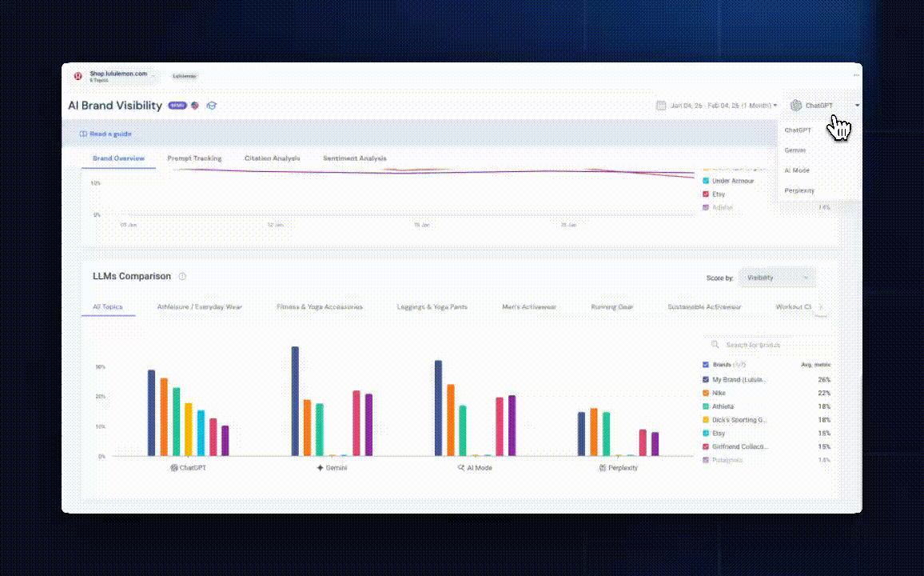Click the lululemon logo icon
The image size is (924, 576).
pyautogui.click(x=78, y=76)
